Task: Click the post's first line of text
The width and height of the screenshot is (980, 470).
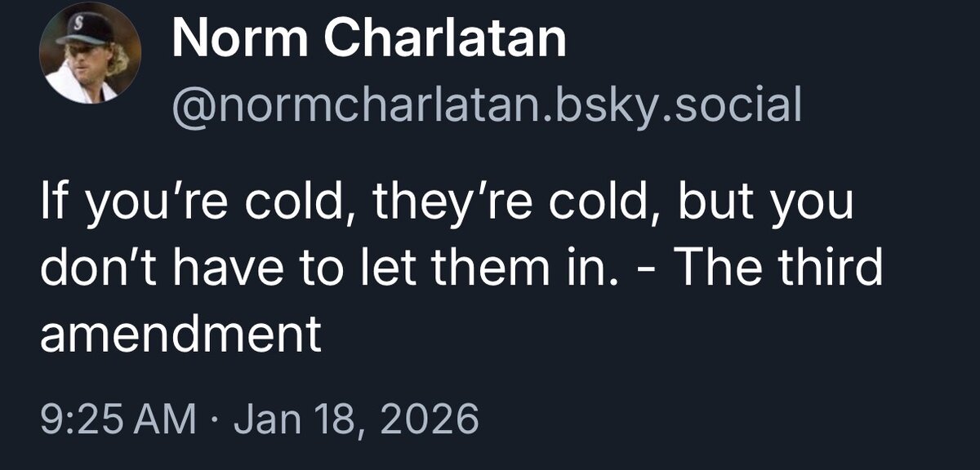Action: (446, 204)
